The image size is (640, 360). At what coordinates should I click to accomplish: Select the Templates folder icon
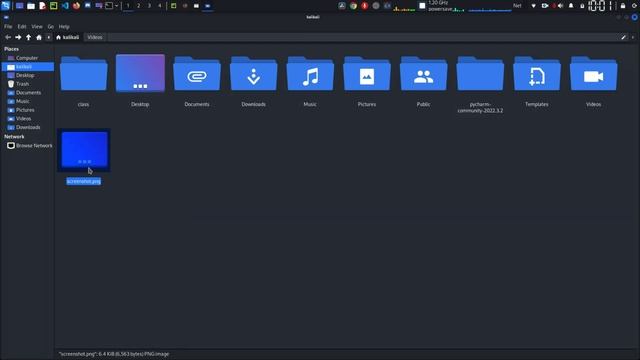click(x=537, y=73)
